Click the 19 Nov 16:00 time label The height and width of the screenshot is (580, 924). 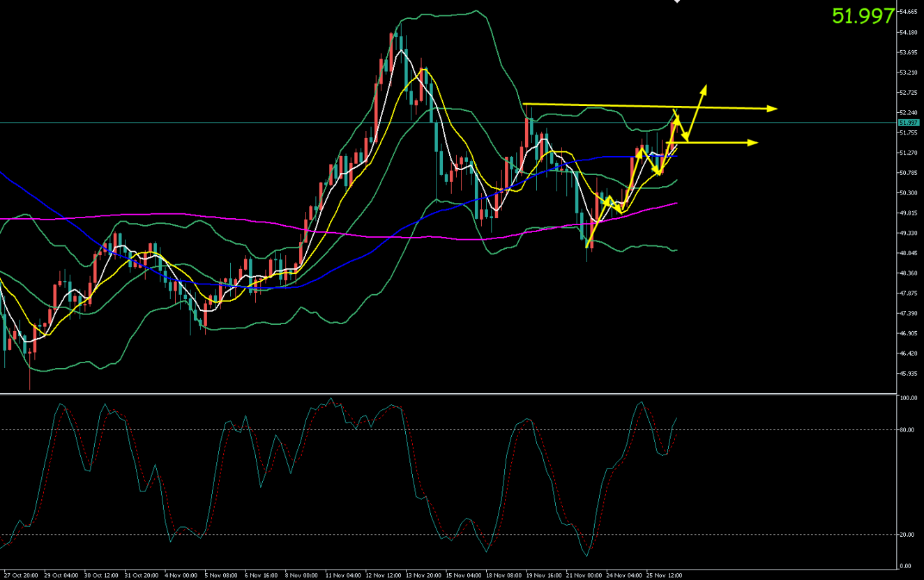tap(544, 576)
